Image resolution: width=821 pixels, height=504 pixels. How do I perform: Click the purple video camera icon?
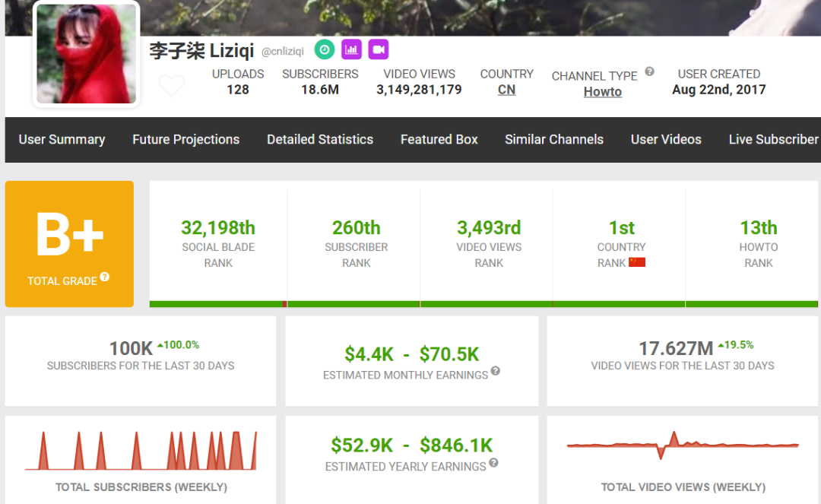tap(379, 49)
